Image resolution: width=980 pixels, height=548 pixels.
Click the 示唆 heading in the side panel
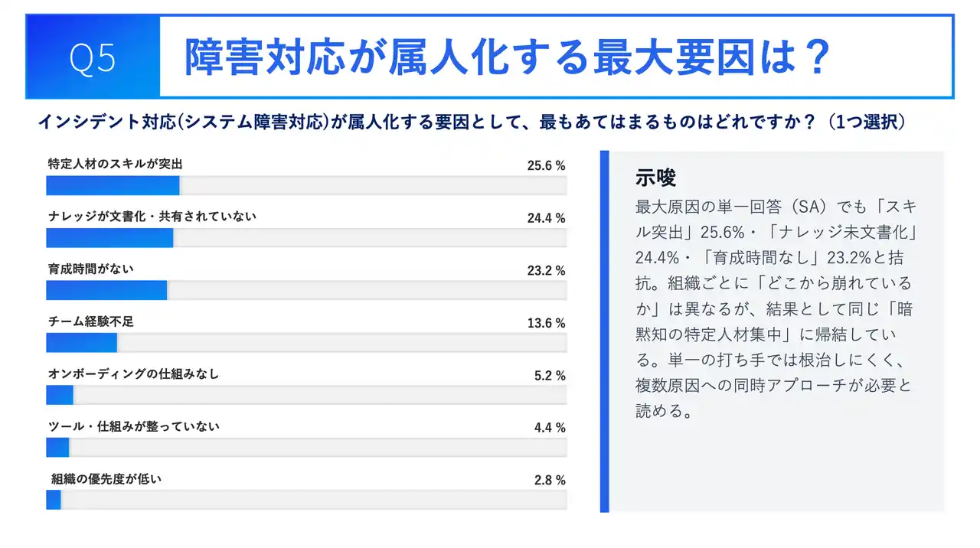point(655,178)
